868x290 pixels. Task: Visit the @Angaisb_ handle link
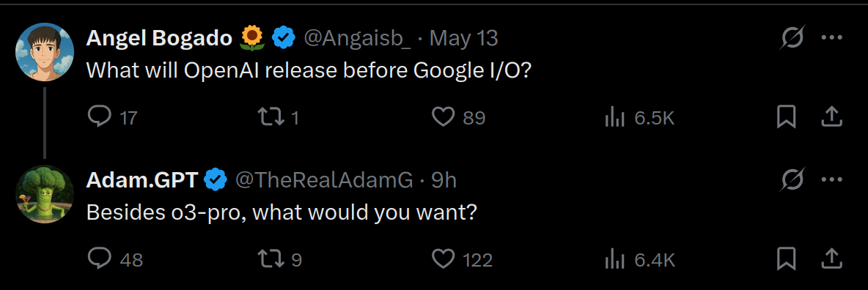357,38
